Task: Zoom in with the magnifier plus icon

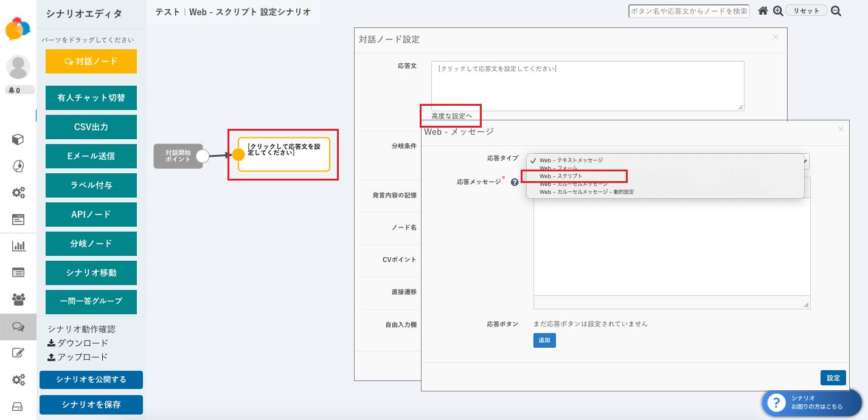Action: tap(778, 10)
